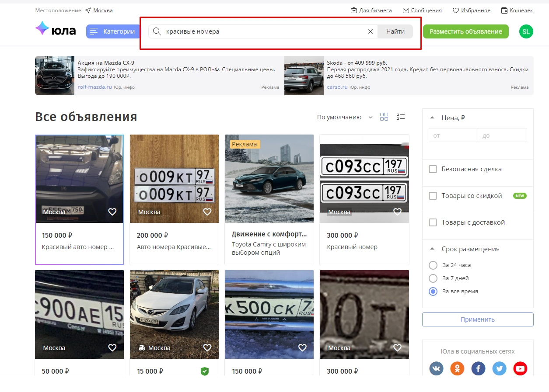Image resolution: width=549 pixels, height=392 pixels.
Task: Click the green safe deal shield badge
Action: point(205,371)
